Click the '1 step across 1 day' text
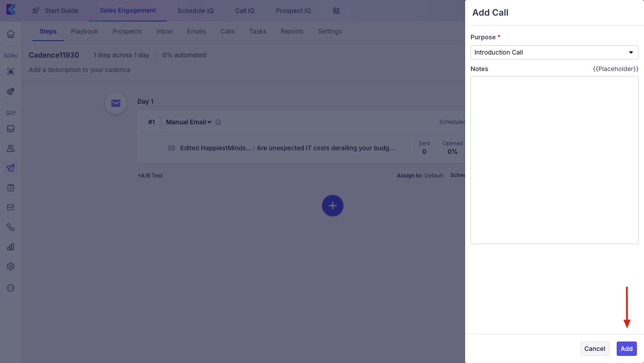 pyautogui.click(x=121, y=55)
